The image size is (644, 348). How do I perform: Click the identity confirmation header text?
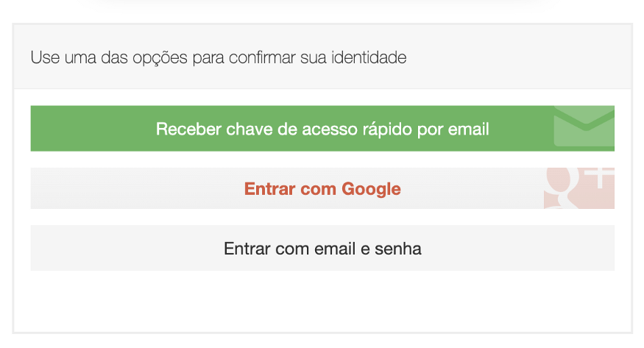[x=219, y=57]
